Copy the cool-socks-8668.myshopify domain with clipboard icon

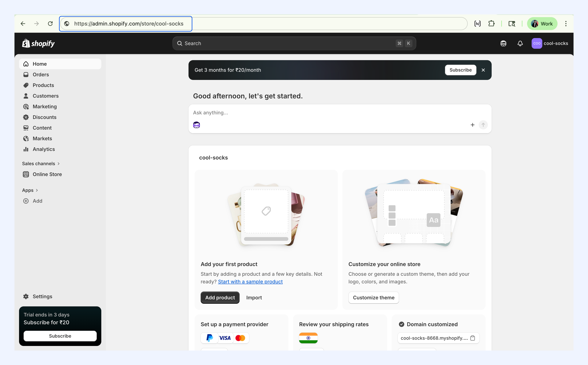[473, 338]
